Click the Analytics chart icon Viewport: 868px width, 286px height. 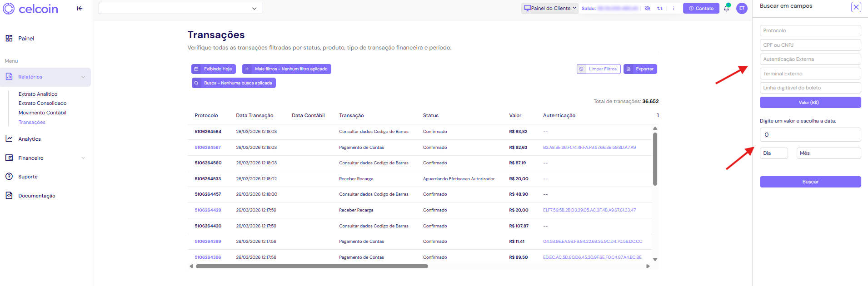tap(9, 139)
